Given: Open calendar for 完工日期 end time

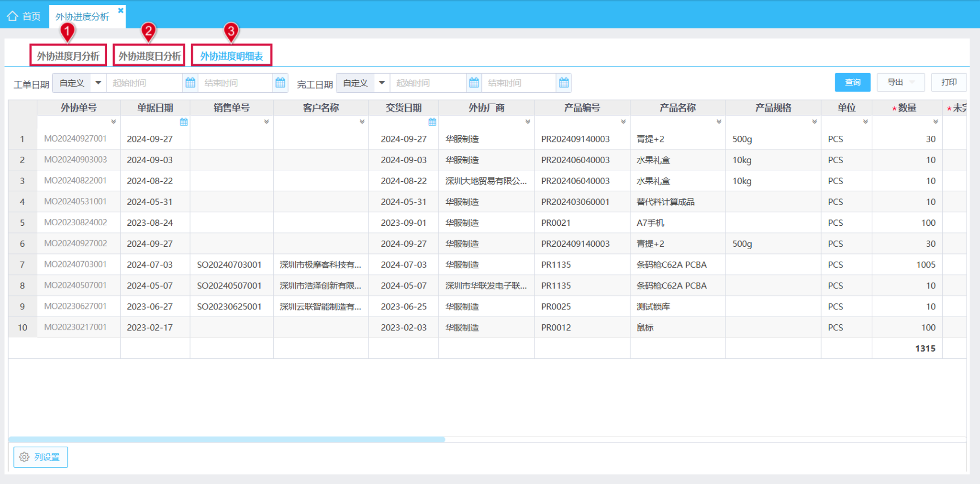Looking at the screenshot, I should [x=564, y=83].
